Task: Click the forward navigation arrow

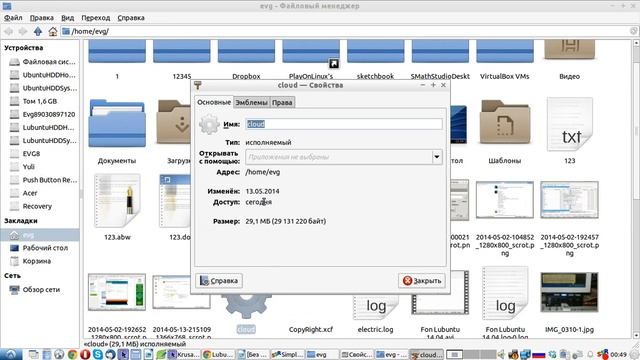Action: 23,31
